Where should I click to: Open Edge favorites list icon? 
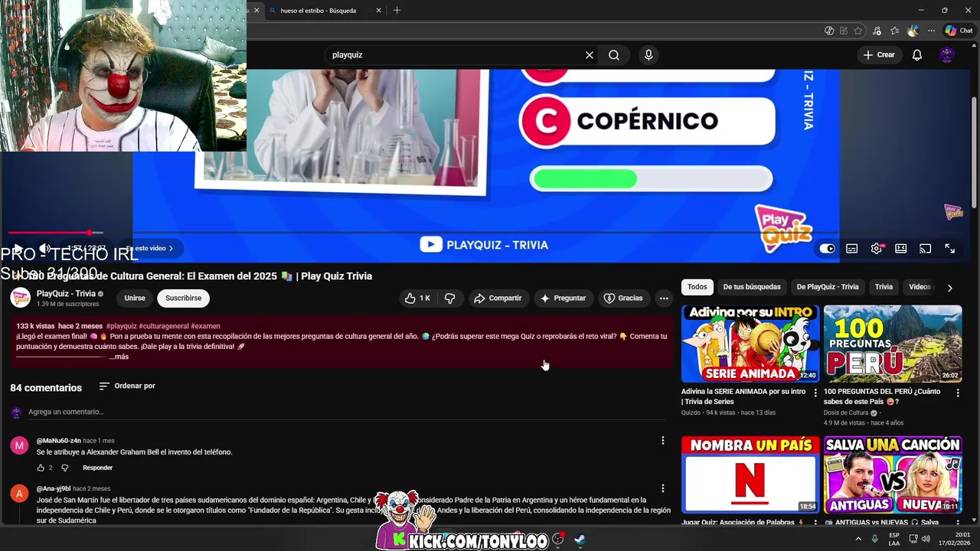click(x=894, y=31)
